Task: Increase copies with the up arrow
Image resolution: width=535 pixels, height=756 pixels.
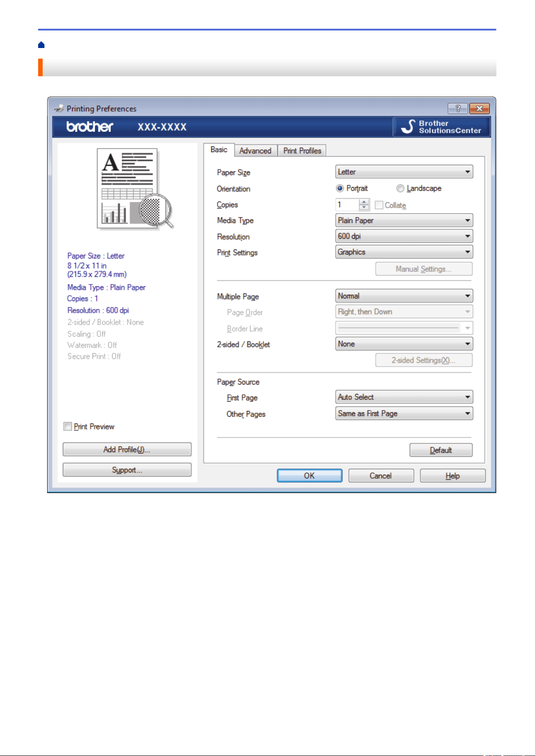Action: (x=364, y=202)
